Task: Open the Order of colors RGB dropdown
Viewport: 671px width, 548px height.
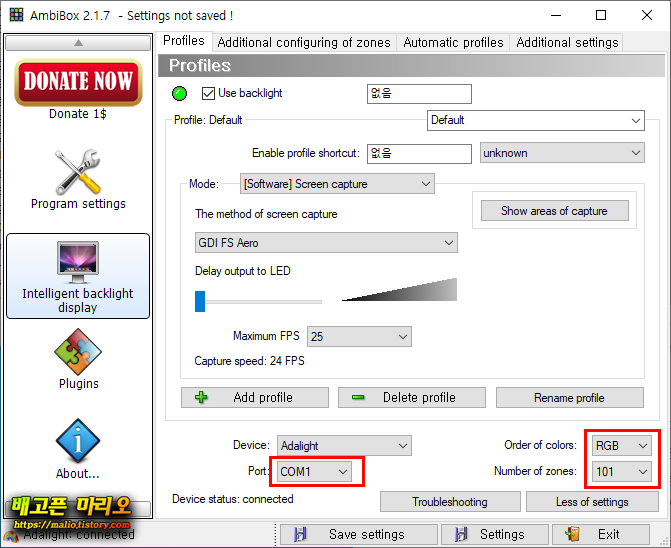Action: coord(622,445)
